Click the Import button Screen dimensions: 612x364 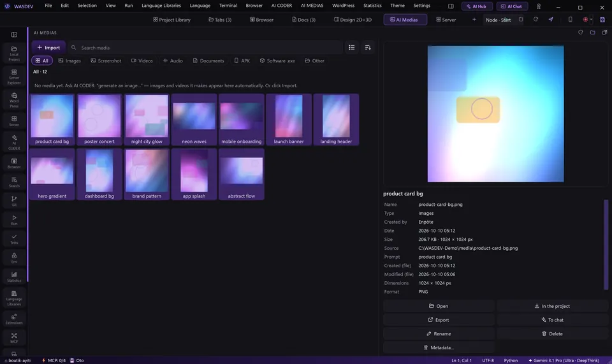pyautogui.click(x=48, y=48)
